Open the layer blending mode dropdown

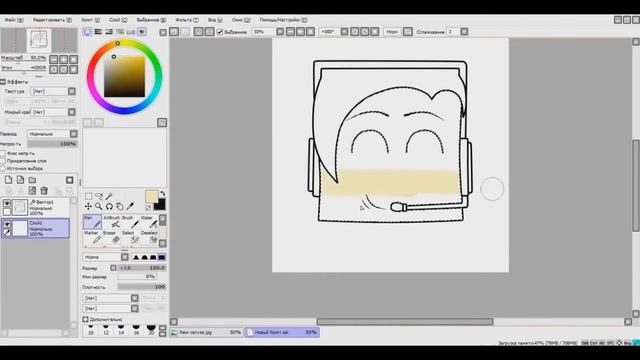pyautogui.click(x=52, y=133)
